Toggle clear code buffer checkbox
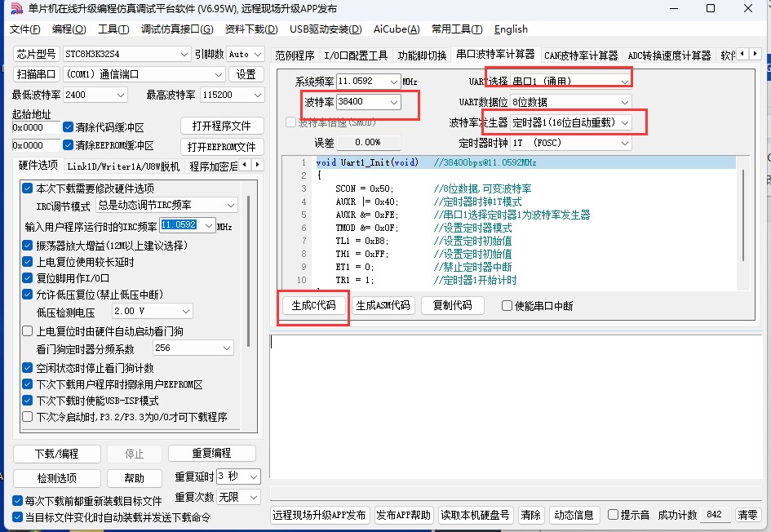Viewport: 771px width, 532px height. (x=68, y=126)
